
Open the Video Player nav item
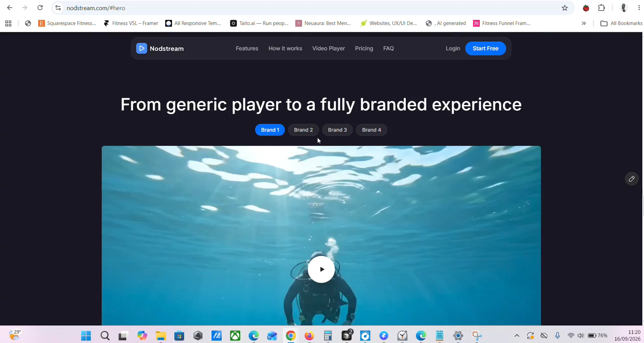pyautogui.click(x=328, y=48)
